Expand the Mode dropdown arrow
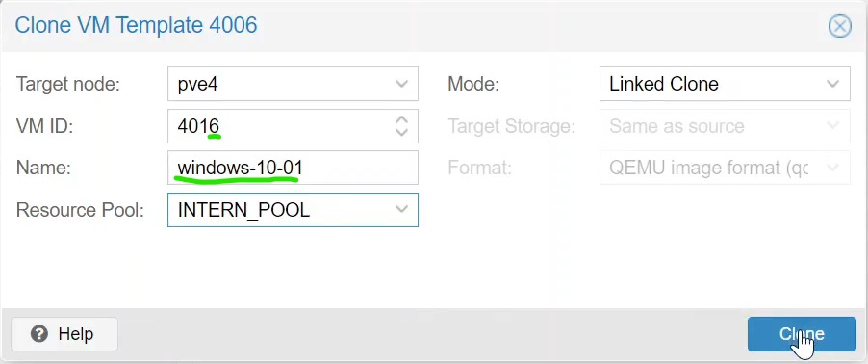The width and height of the screenshot is (868, 364). click(832, 84)
